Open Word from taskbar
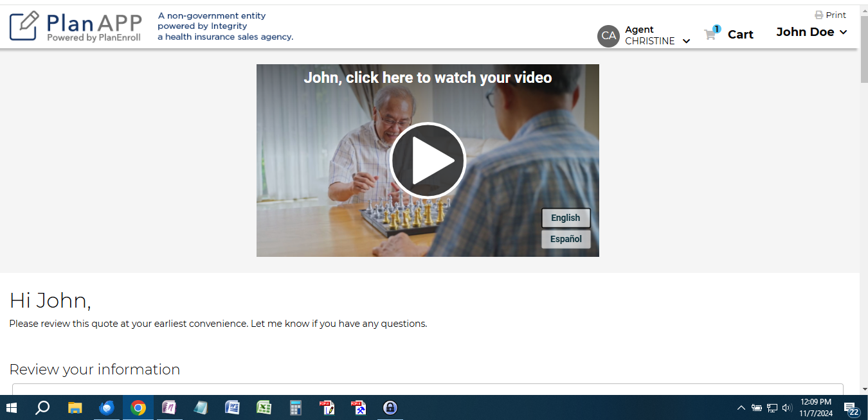 click(232, 408)
